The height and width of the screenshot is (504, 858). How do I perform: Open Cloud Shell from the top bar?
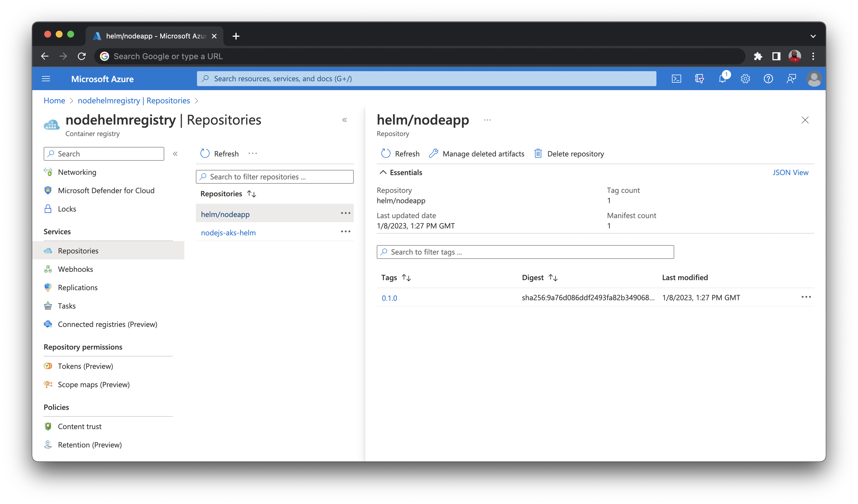click(x=677, y=79)
